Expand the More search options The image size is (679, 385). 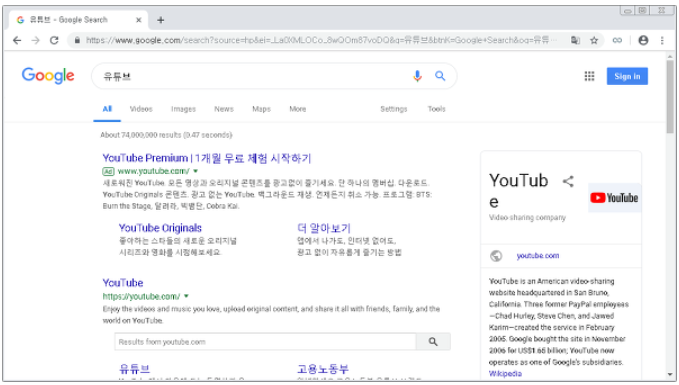point(297,109)
